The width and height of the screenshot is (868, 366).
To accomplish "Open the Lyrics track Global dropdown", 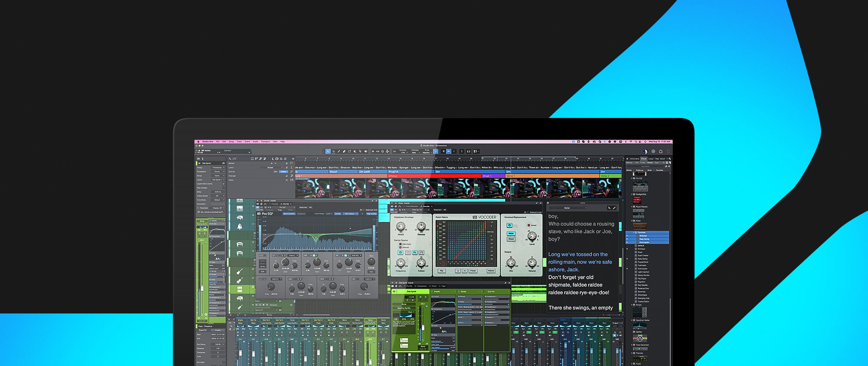I will 568,208.
